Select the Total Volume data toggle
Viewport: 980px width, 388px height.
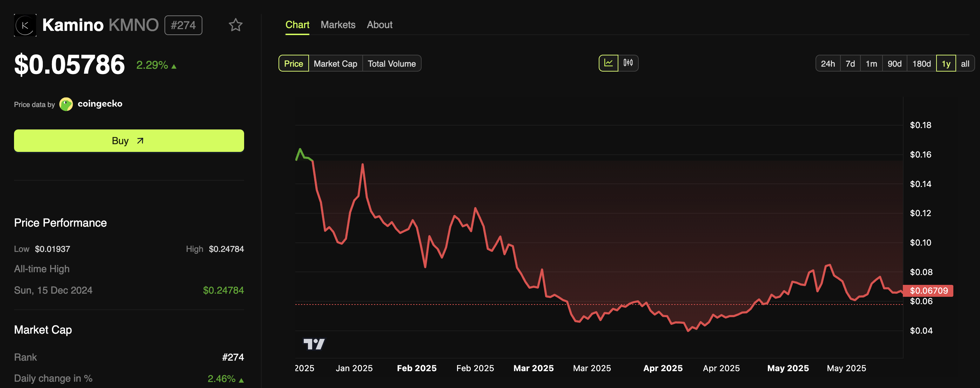391,63
